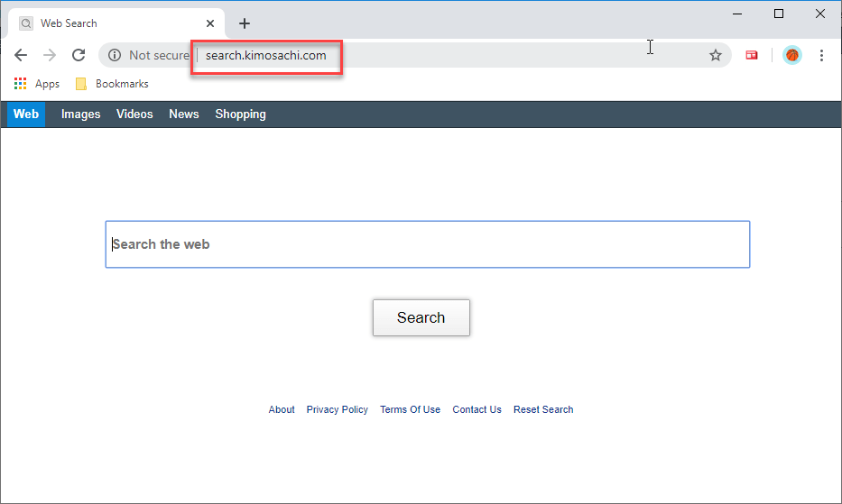Image resolution: width=842 pixels, height=504 pixels.
Task: Select the search.kimosachi.com address bar URL
Action: (266, 55)
